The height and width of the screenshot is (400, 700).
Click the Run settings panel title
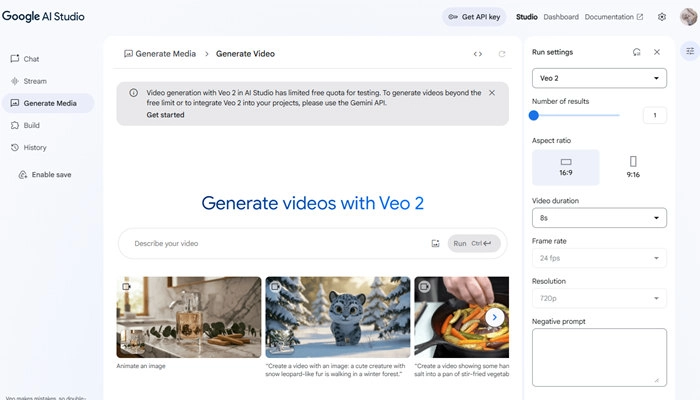coord(552,52)
